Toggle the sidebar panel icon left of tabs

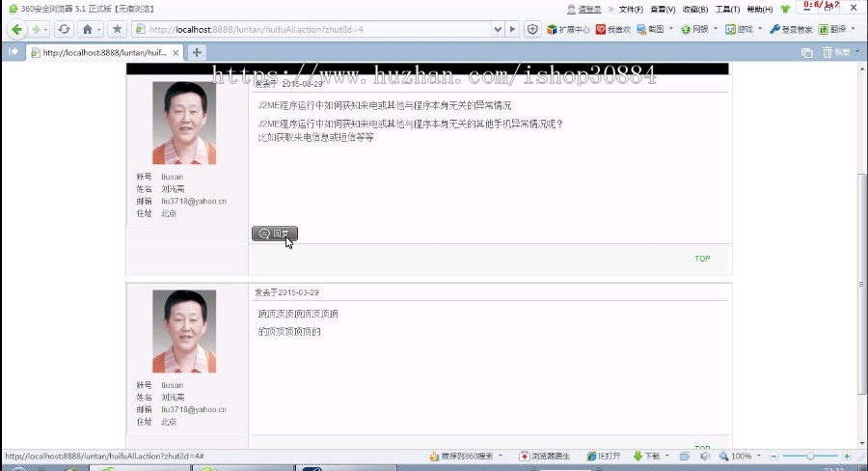13,52
